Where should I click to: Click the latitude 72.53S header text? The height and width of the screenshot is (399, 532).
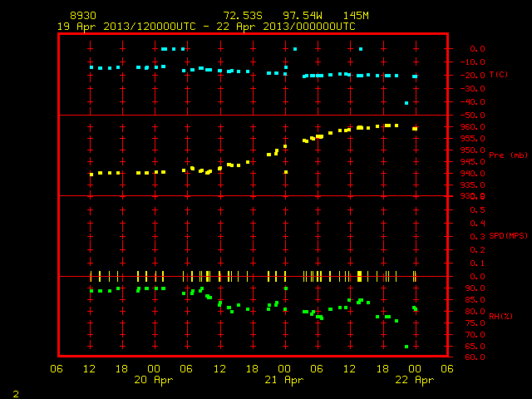coord(243,16)
